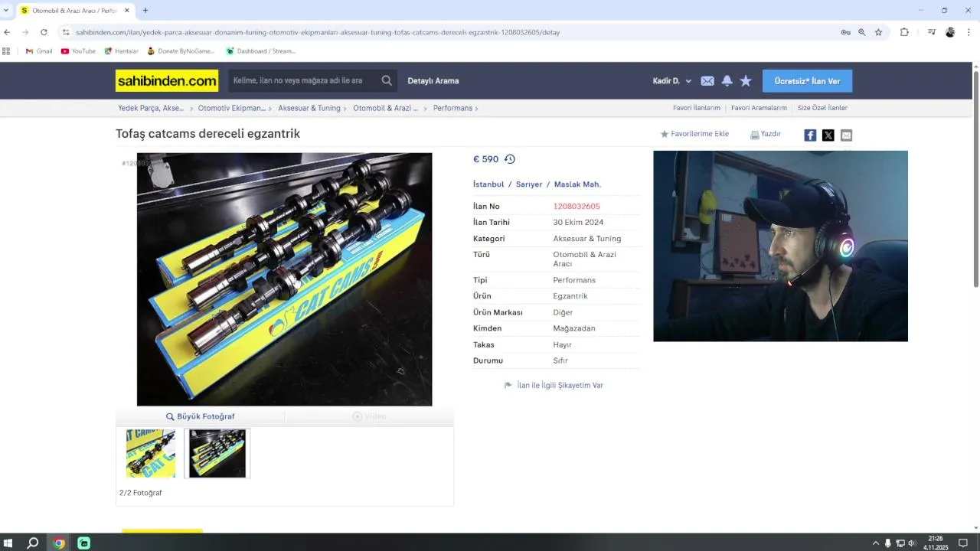Share the listing on X
The height and width of the screenshot is (551, 980).
(828, 135)
